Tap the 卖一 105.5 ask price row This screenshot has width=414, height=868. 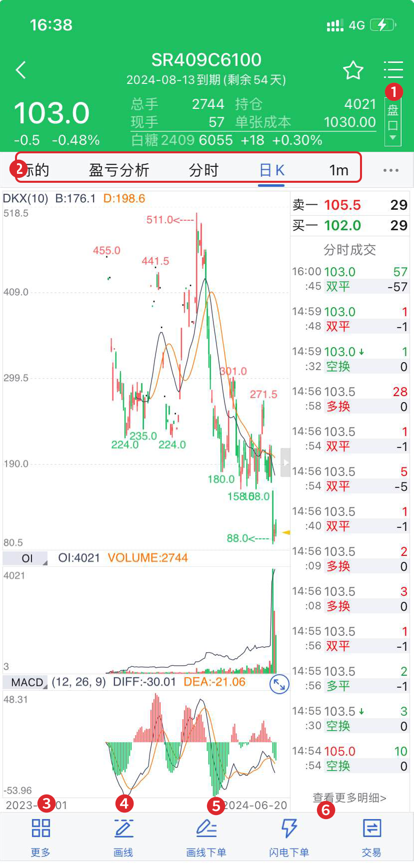coord(349,205)
